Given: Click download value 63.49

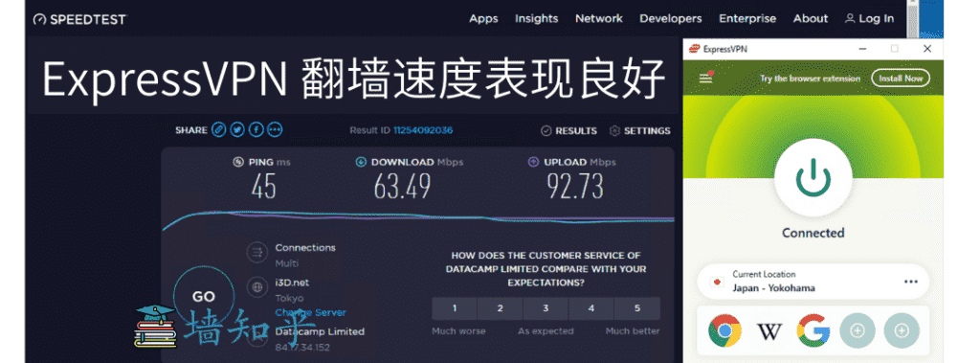Looking at the screenshot, I should 402,187.
